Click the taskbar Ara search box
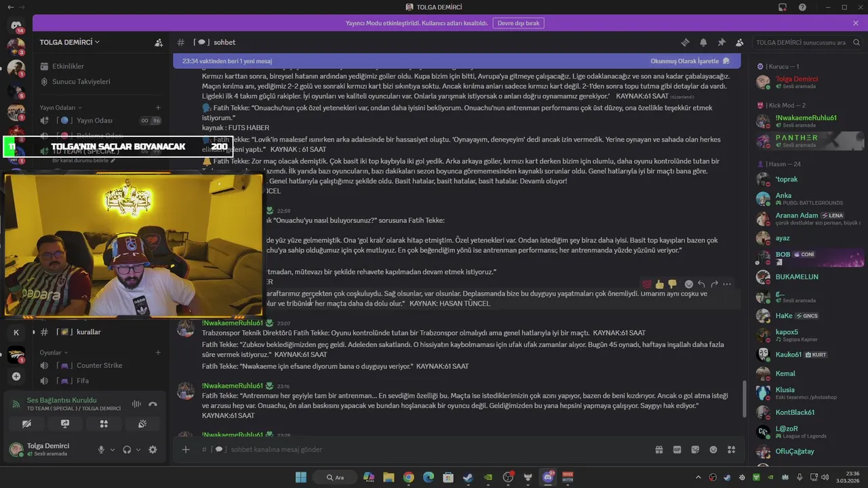868x488 pixels. 336,477
